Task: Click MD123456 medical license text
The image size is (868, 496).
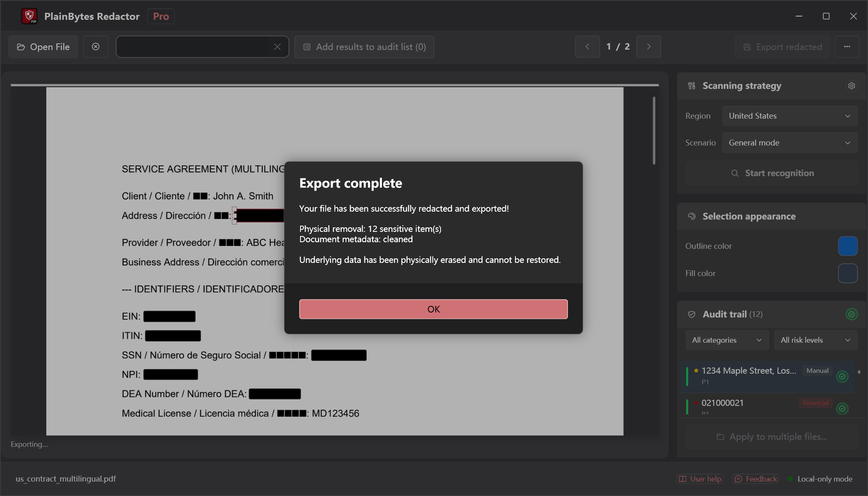Action: [x=336, y=413]
